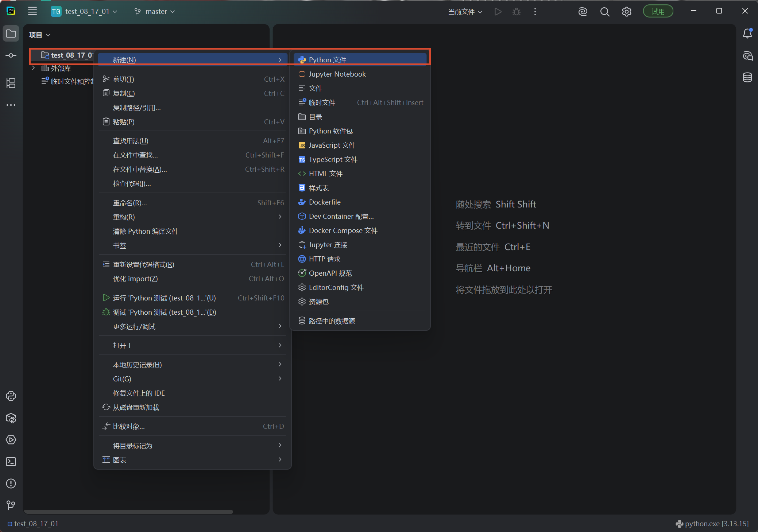The height and width of the screenshot is (532, 758).
Task: Click the project panel horizontal scrollbar
Action: (x=128, y=512)
